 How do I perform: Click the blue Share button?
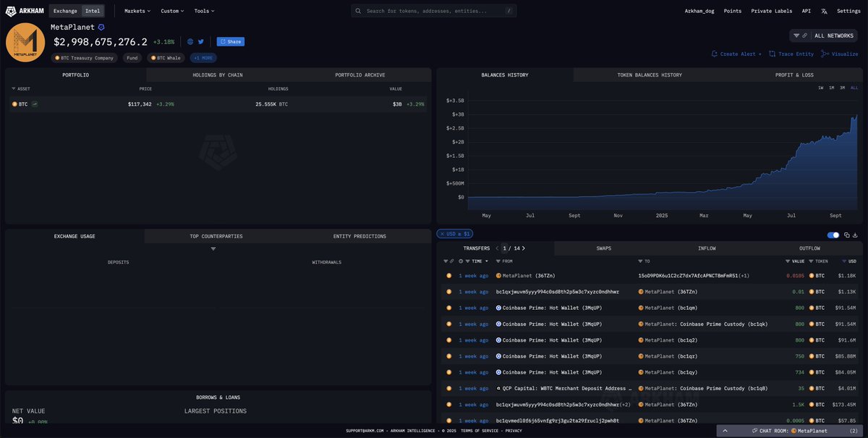231,42
